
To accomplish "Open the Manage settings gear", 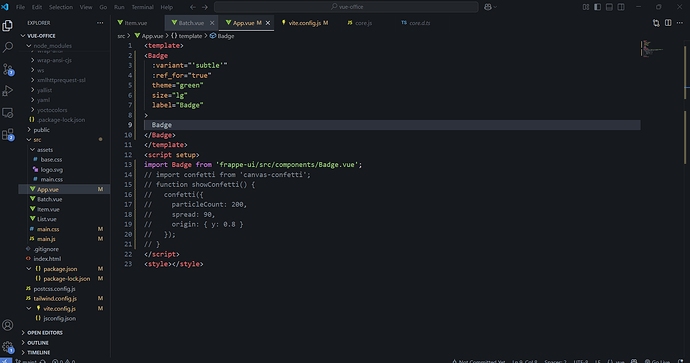I will 7,347.
